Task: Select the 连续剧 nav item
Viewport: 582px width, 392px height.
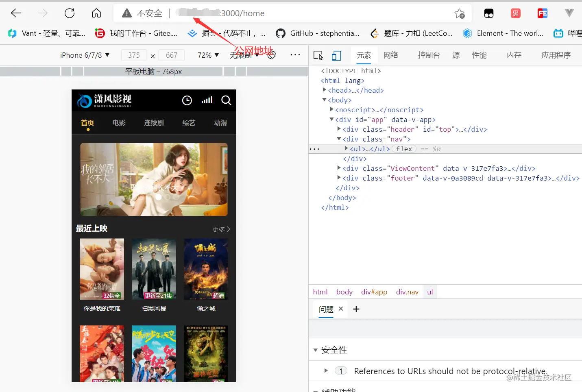Action: tap(154, 123)
